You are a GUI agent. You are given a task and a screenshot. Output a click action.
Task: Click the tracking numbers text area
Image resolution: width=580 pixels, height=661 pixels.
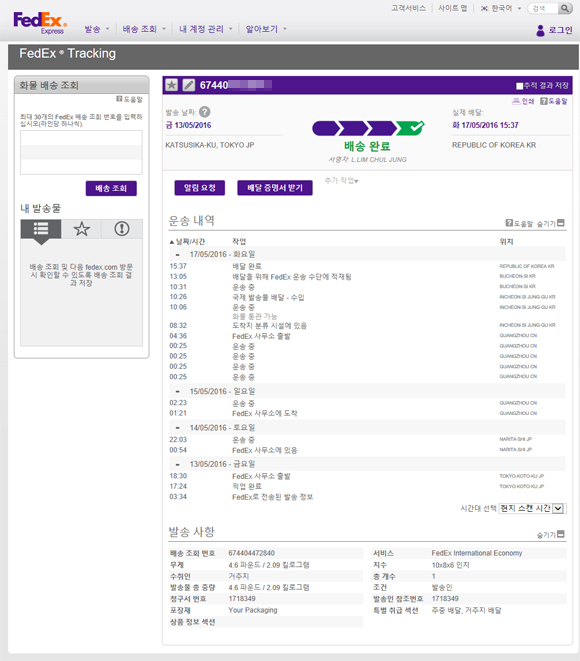tap(81, 152)
